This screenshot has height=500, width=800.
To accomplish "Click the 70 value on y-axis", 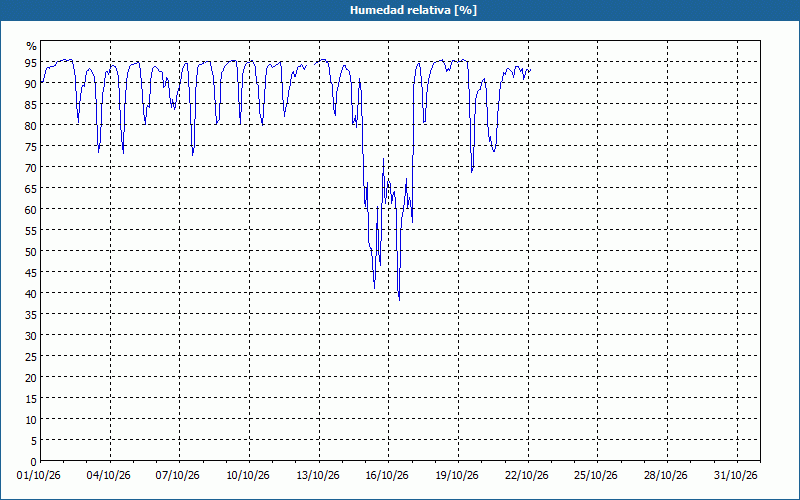I will point(31,167).
